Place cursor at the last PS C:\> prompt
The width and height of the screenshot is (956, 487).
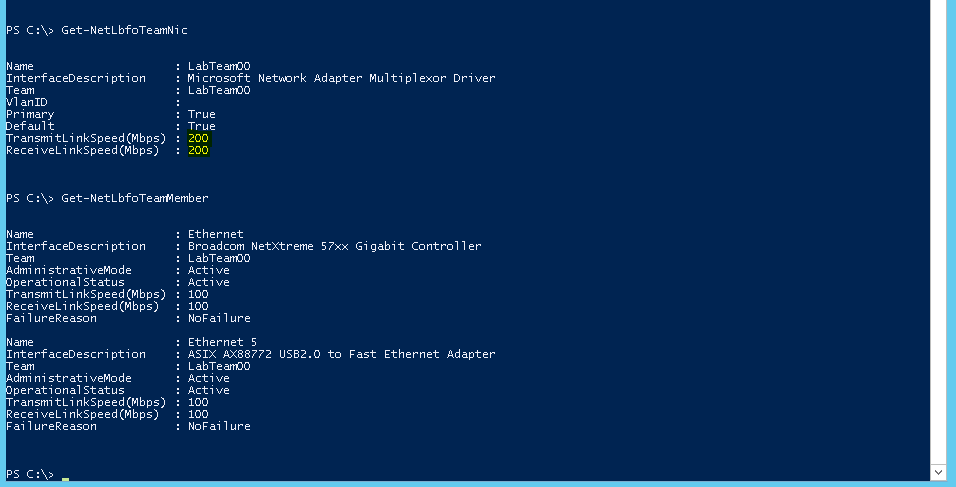click(x=66, y=474)
